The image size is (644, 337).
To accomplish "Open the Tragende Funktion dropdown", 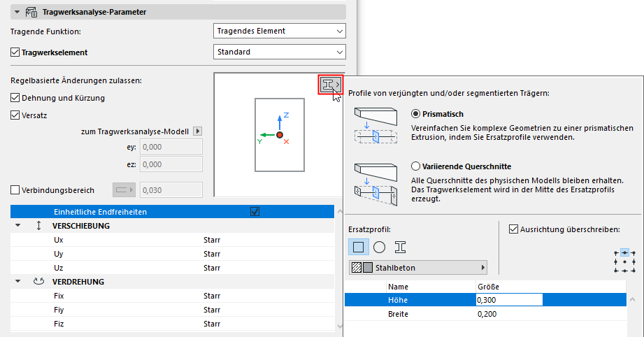I will point(279,31).
